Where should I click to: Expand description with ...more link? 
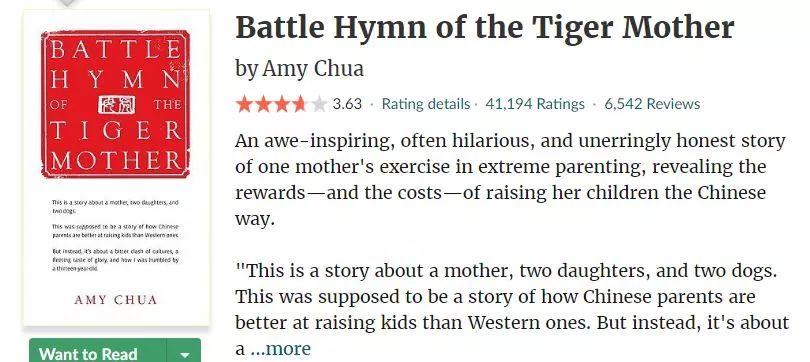[x=281, y=349]
